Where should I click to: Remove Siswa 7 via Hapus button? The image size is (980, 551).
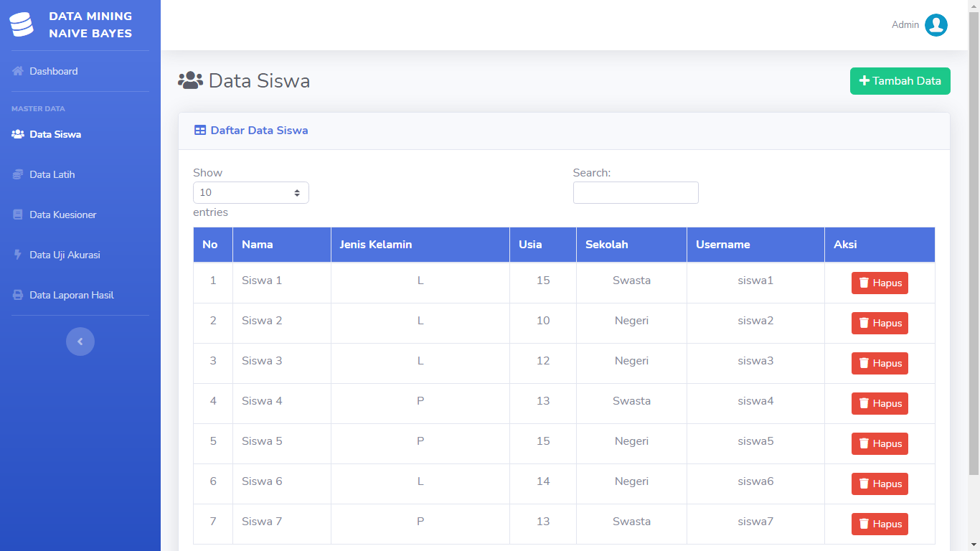click(x=880, y=524)
